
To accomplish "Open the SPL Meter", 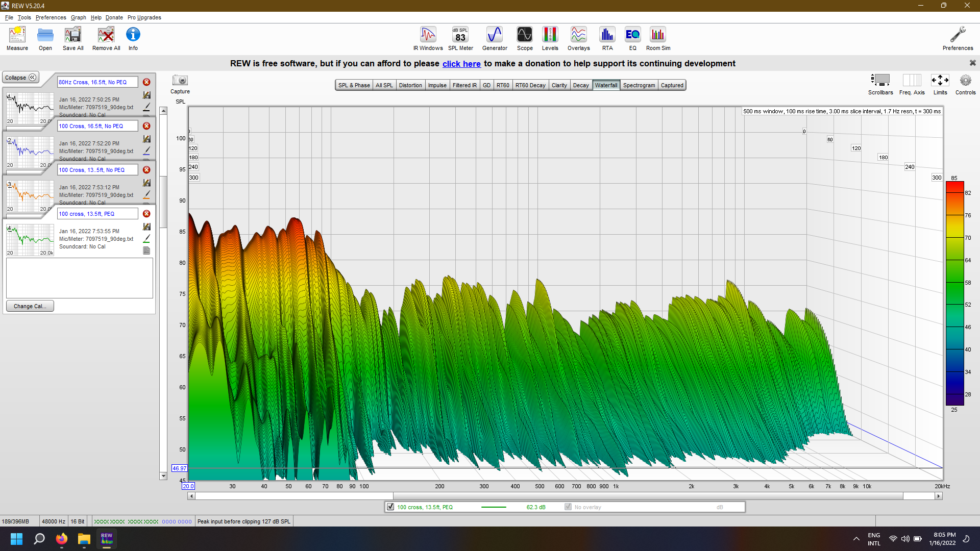I will [460, 39].
